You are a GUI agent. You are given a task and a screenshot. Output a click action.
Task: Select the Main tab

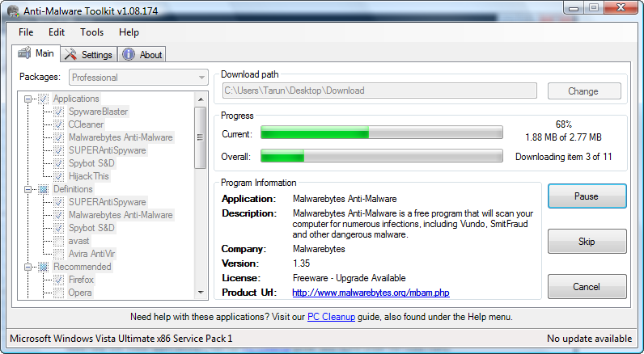(x=36, y=53)
